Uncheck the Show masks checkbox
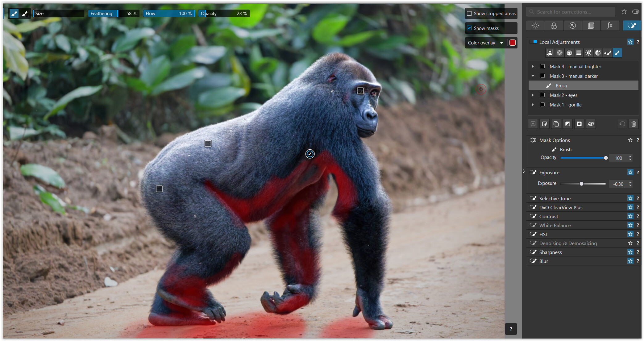 click(x=469, y=28)
